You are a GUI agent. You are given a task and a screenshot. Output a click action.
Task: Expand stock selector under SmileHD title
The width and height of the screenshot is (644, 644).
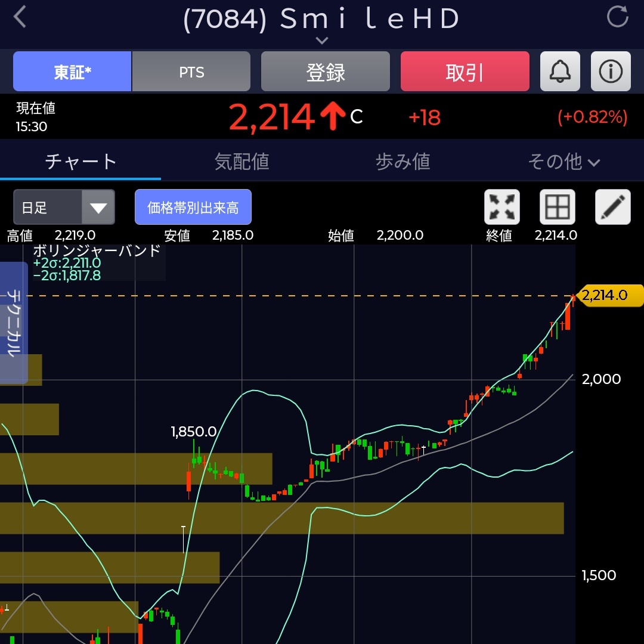(x=322, y=41)
